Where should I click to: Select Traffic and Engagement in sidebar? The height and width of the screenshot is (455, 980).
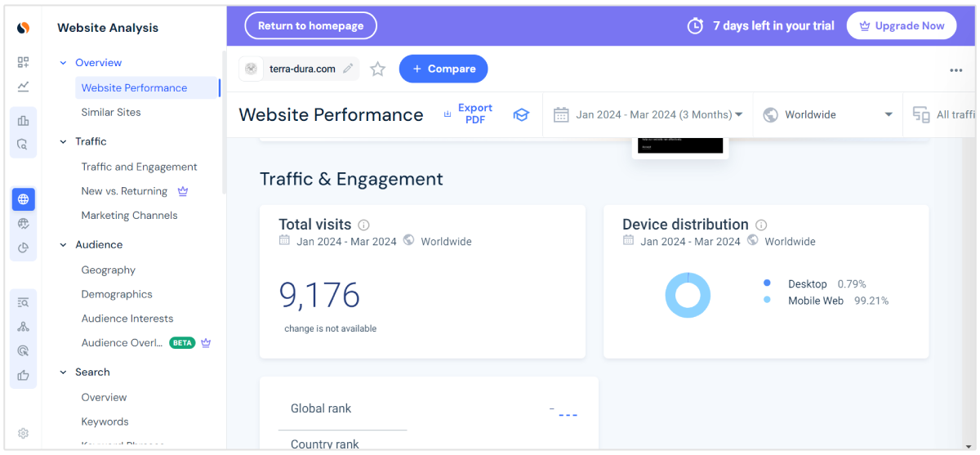point(139,167)
